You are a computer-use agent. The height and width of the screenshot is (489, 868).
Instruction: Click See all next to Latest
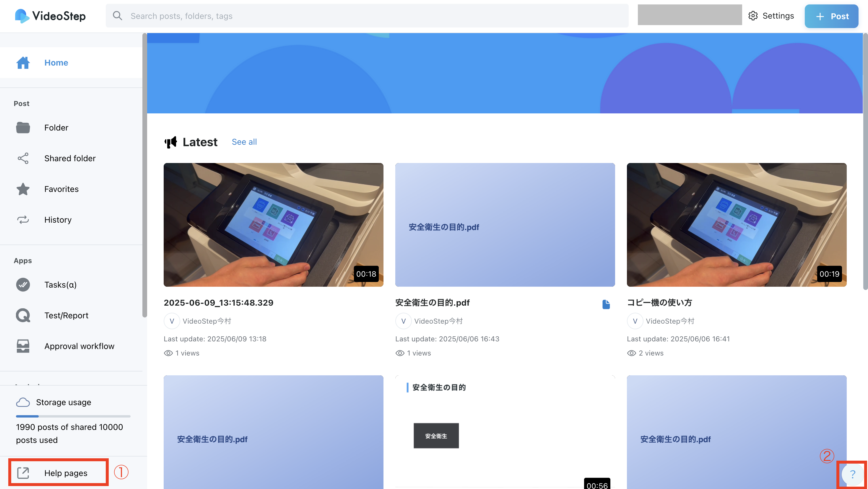pos(244,142)
